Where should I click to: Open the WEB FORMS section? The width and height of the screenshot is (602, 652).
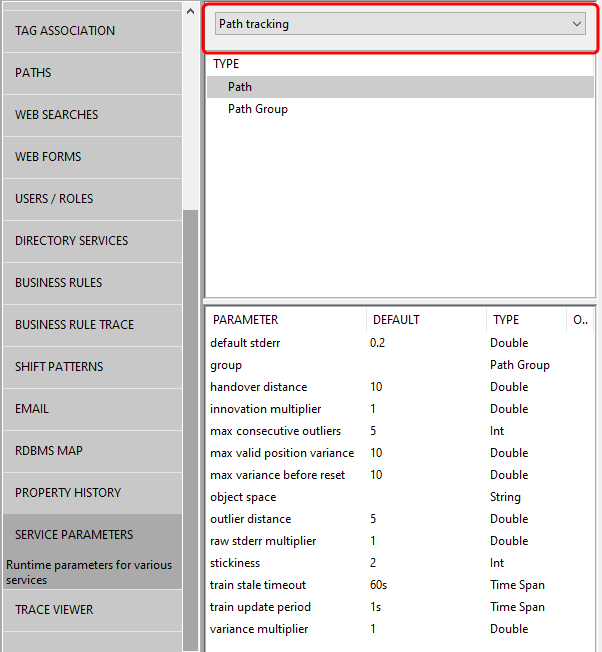pos(92,157)
